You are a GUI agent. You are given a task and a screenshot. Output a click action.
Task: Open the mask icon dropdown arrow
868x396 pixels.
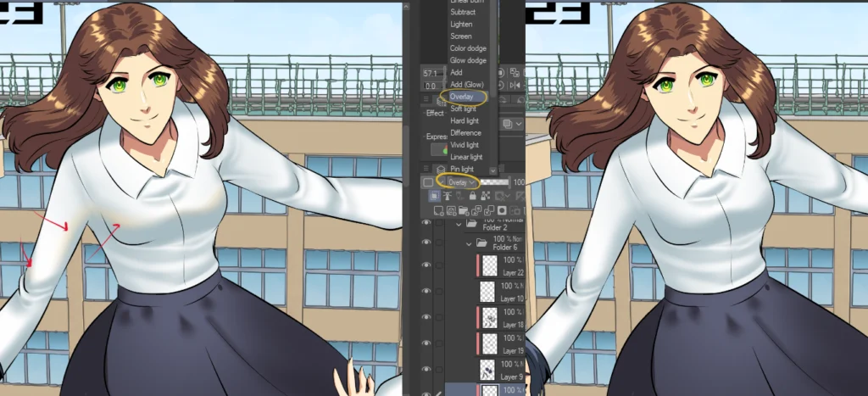pyautogui.click(x=508, y=196)
